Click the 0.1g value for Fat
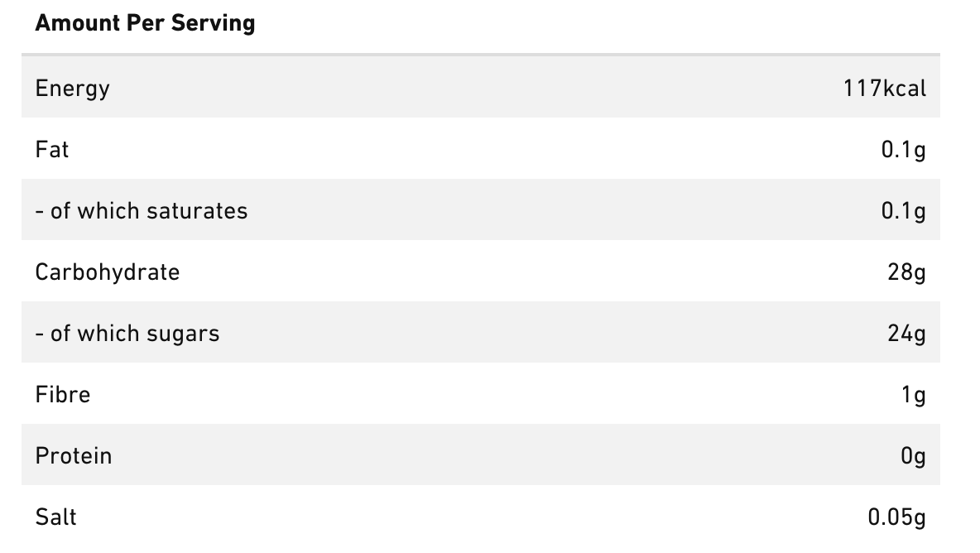The height and width of the screenshot is (553, 980). point(903,149)
